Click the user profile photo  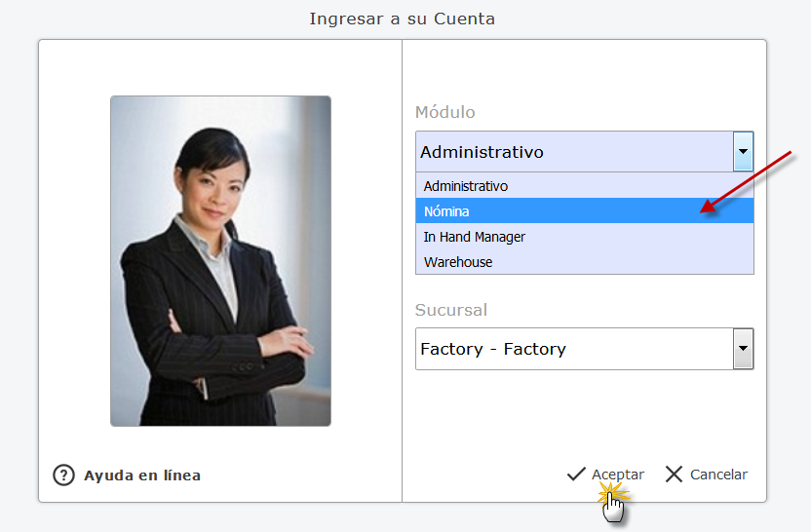220,260
